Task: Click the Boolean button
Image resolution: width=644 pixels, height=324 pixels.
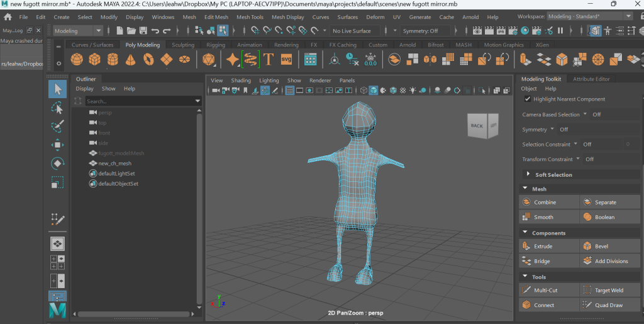Action: (x=610, y=217)
